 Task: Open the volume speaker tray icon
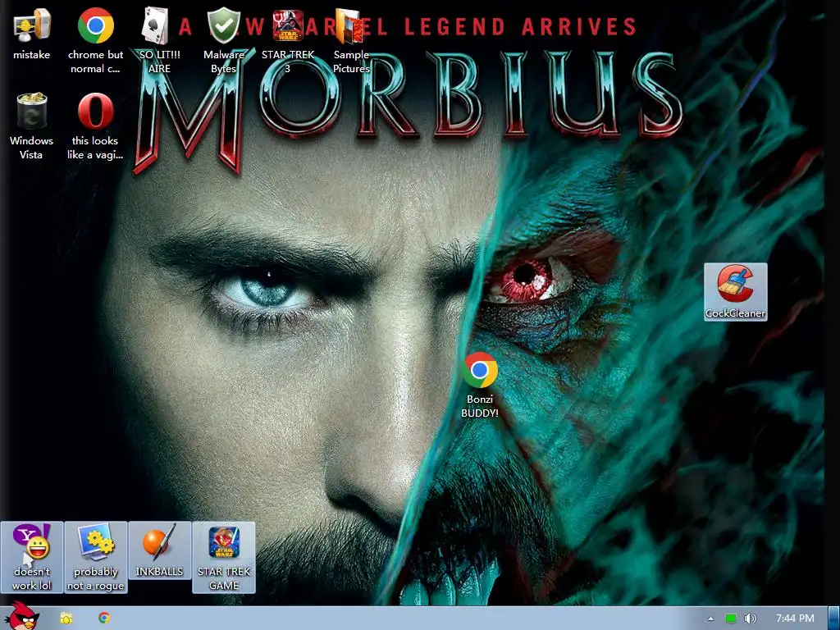750,619
